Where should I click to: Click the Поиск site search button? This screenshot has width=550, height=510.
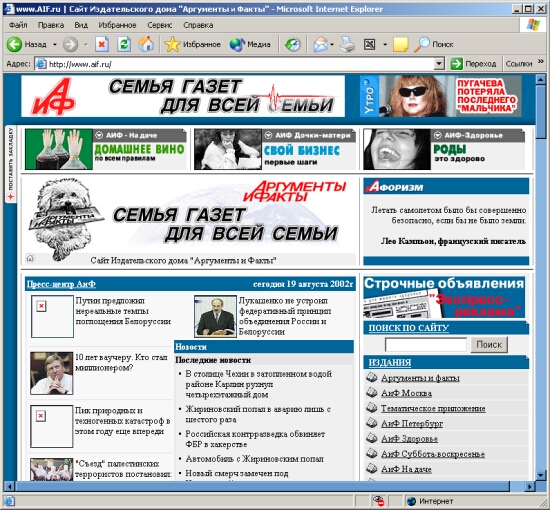[x=489, y=345]
